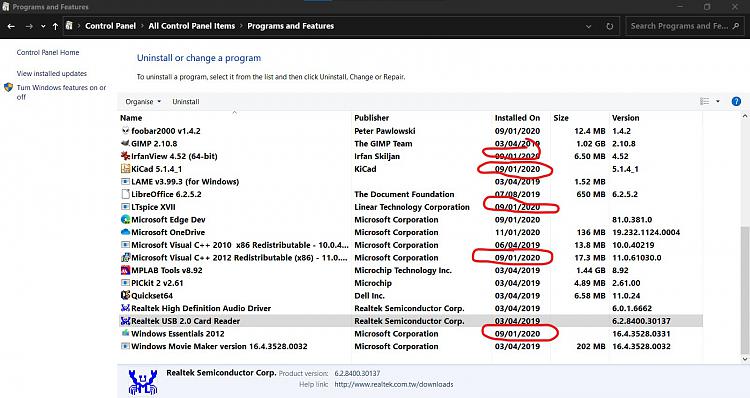This screenshot has height=398, width=750.
Task: Select the 'Peter Pawlowski' publisher cell
Action: point(385,131)
